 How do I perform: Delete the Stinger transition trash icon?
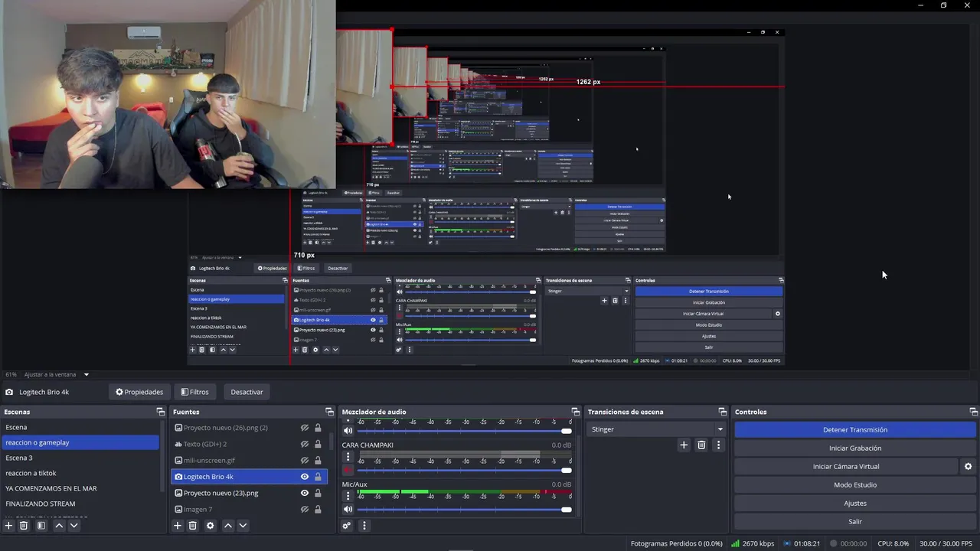coord(701,445)
